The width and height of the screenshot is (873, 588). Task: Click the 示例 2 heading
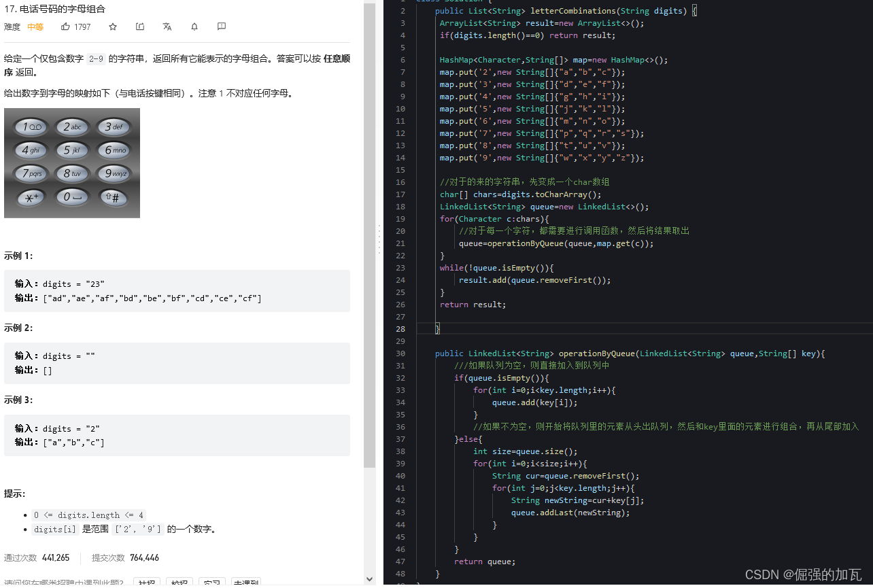coord(18,328)
